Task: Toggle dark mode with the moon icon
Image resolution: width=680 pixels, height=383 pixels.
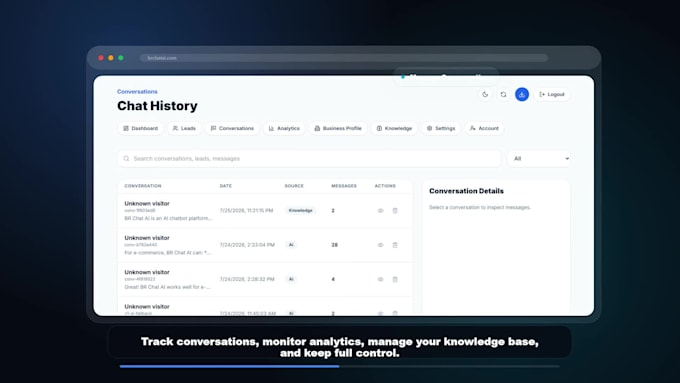Action: 485,94
